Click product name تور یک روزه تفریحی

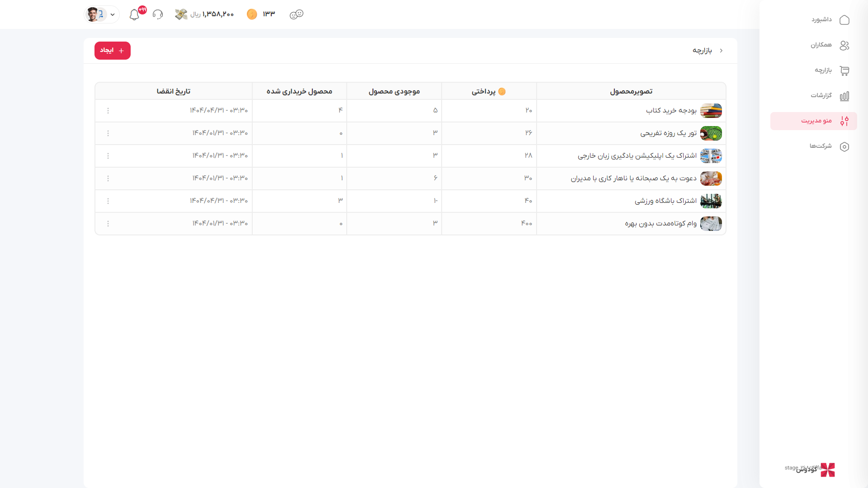[x=669, y=133]
